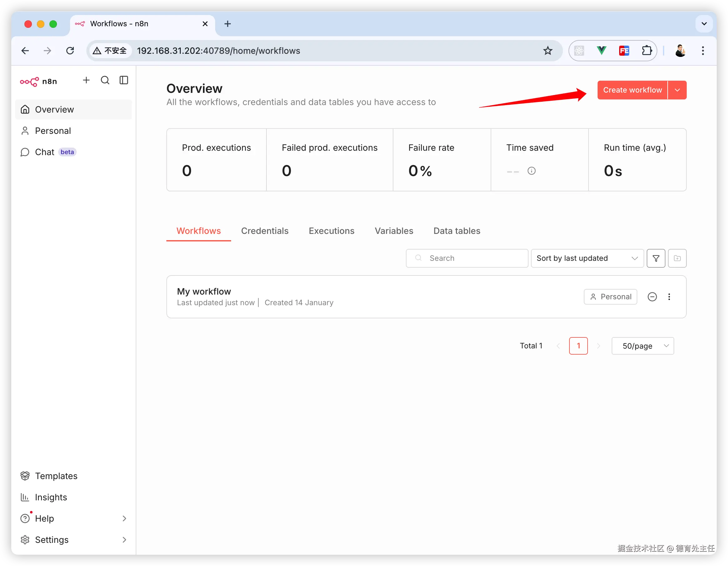Screen dimensions: 728x566
Task: Click the add folder icon
Action: pyautogui.click(x=677, y=258)
